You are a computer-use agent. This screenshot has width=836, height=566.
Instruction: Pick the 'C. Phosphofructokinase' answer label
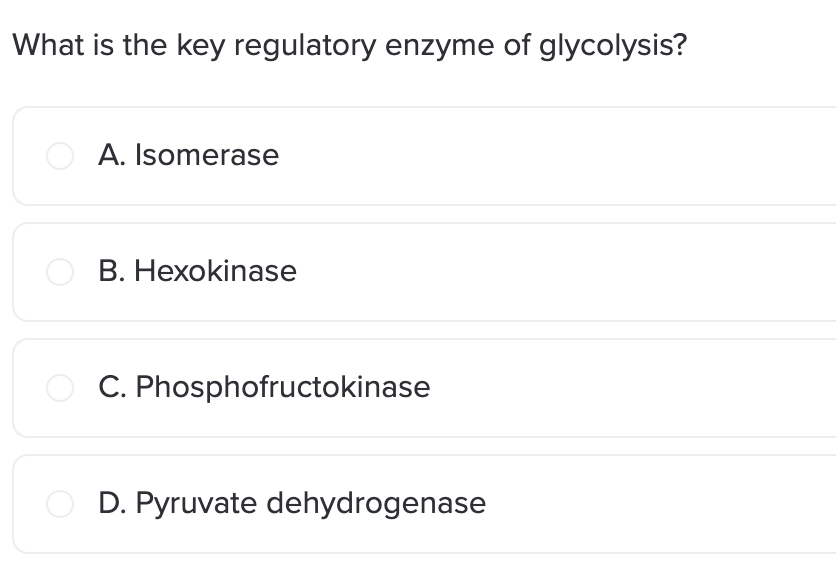264,387
